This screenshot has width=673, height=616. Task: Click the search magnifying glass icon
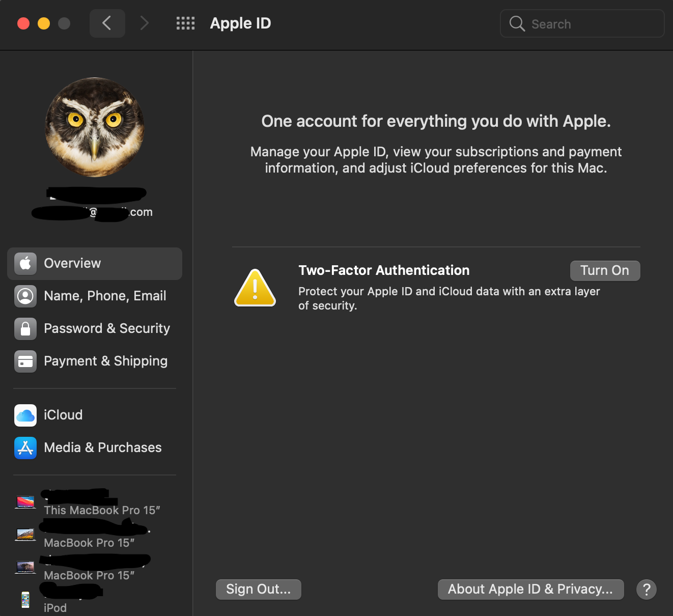tap(517, 23)
